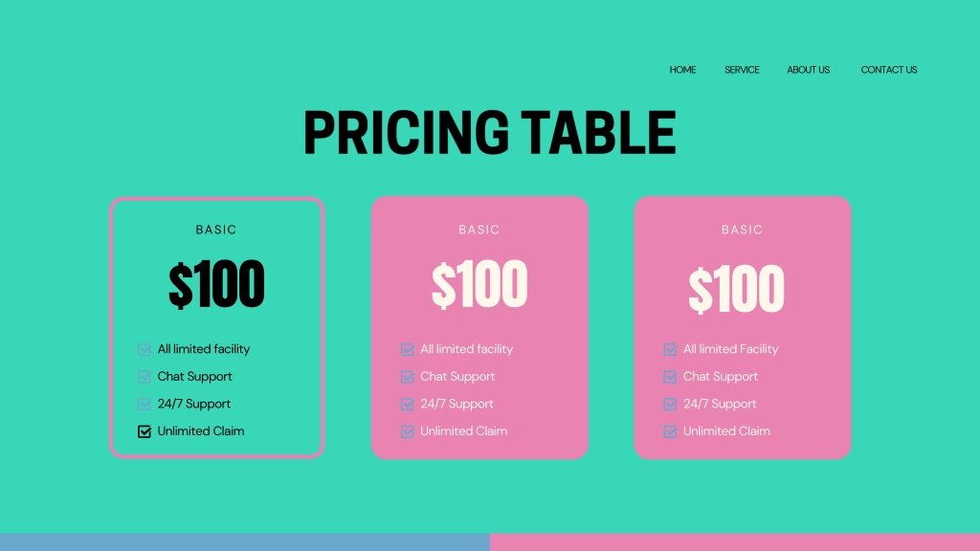The height and width of the screenshot is (551, 980).
Task: Tick the All limited facility checkbox in the teal card
Action: click(145, 349)
